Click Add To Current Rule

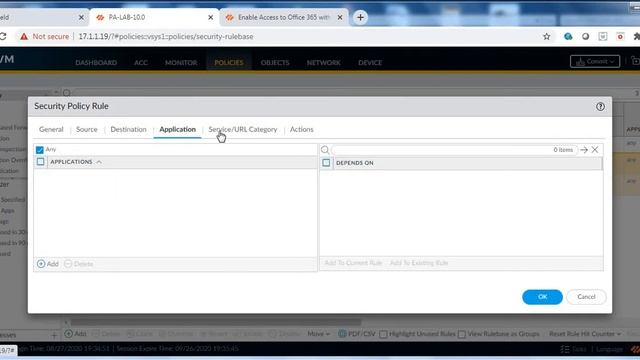click(353, 263)
